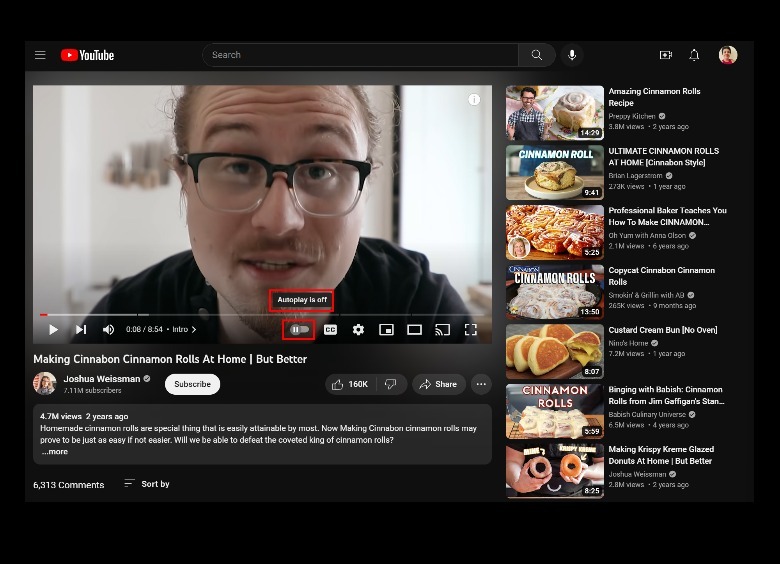Image resolution: width=780 pixels, height=564 pixels.
Task: Go to YouTube home via logo
Action: click(x=88, y=55)
